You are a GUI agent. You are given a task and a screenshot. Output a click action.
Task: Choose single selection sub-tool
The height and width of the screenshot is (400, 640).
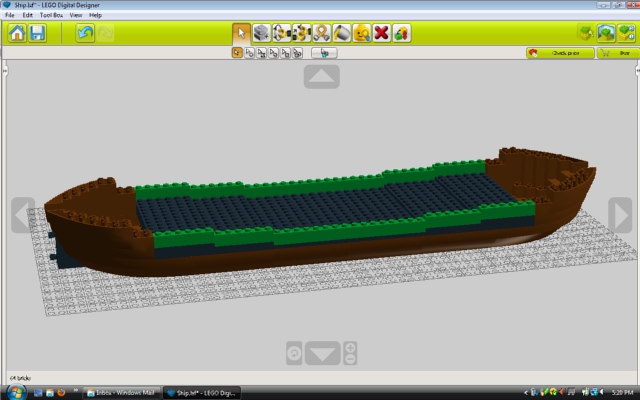237,53
